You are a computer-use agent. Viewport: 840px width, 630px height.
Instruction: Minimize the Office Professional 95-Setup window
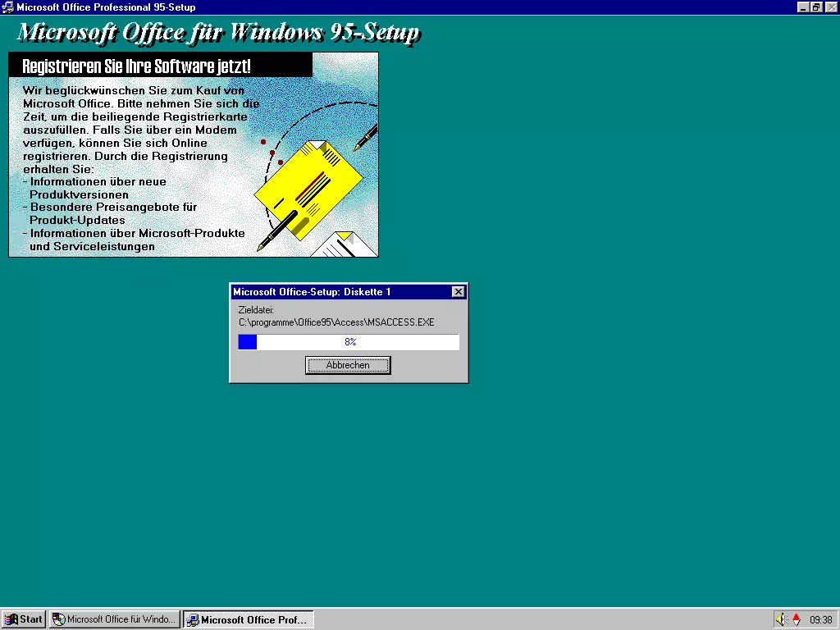803,7
